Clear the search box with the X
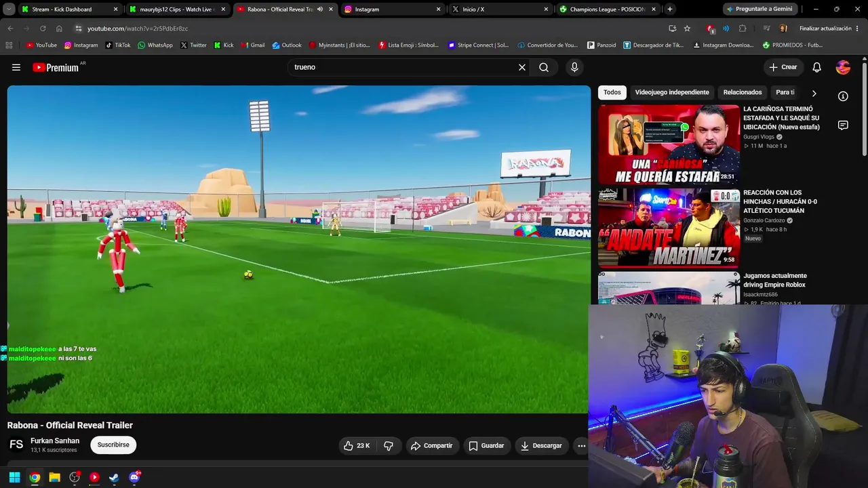The height and width of the screenshot is (488, 868). (x=522, y=67)
